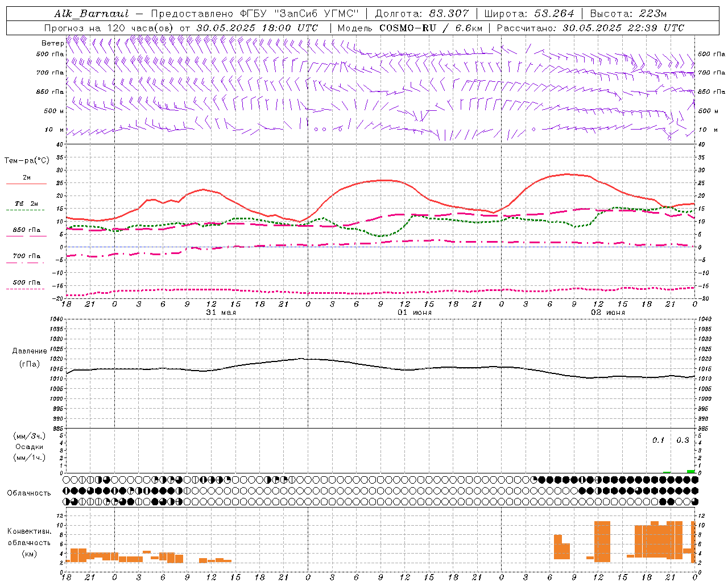Click the 02 июня date label
The width and height of the screenshot is (728, 582).
pyautogui.click(x=607, y=313)
